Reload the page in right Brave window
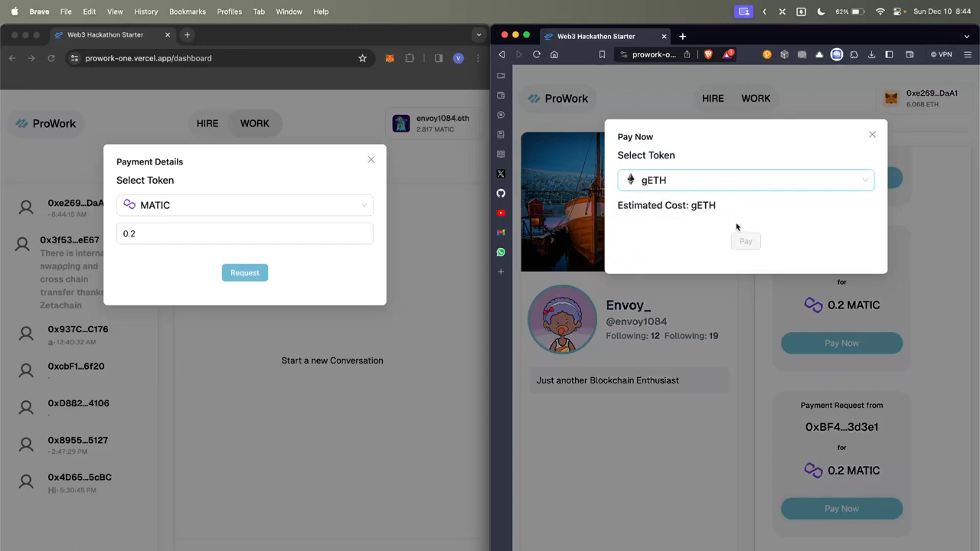980x551 pixels. [537, 54]
